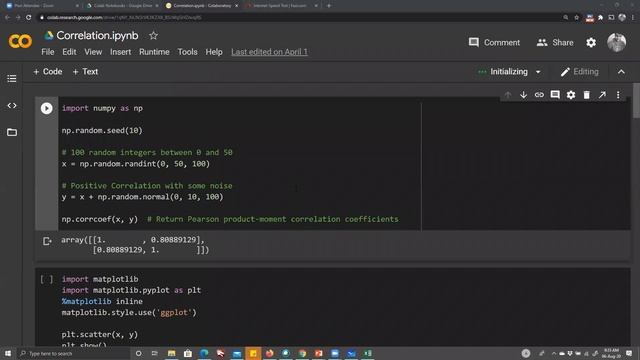Screen dimensions: 640x360
Task: Open the Windows Start menu
Action: (x=8, y=353)
